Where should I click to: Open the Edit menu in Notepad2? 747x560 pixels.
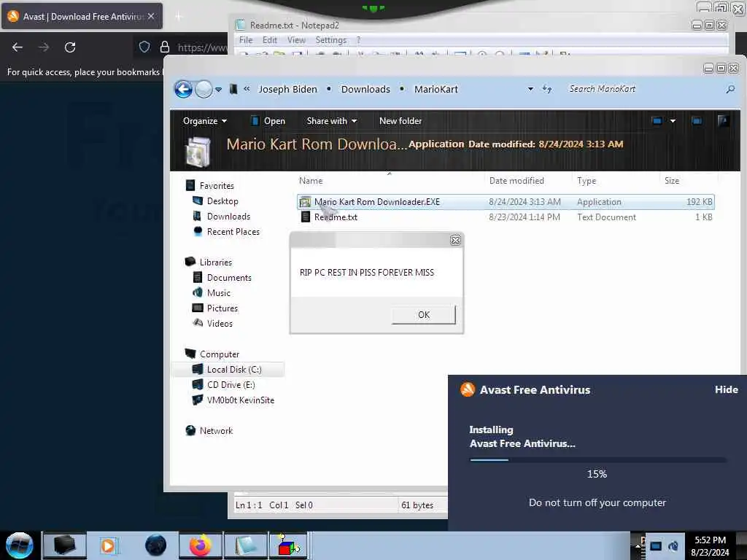(270, 40)
